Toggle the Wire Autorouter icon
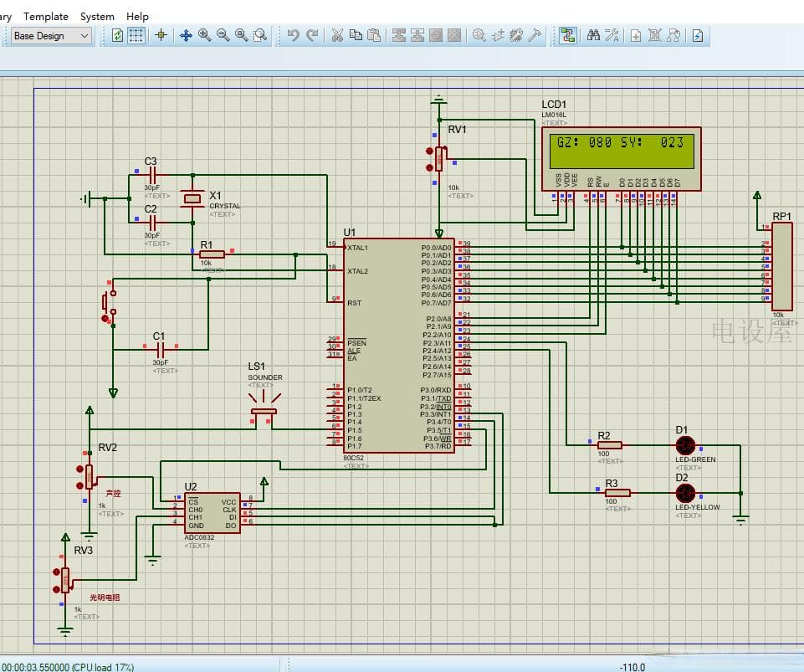 (567, 35)
